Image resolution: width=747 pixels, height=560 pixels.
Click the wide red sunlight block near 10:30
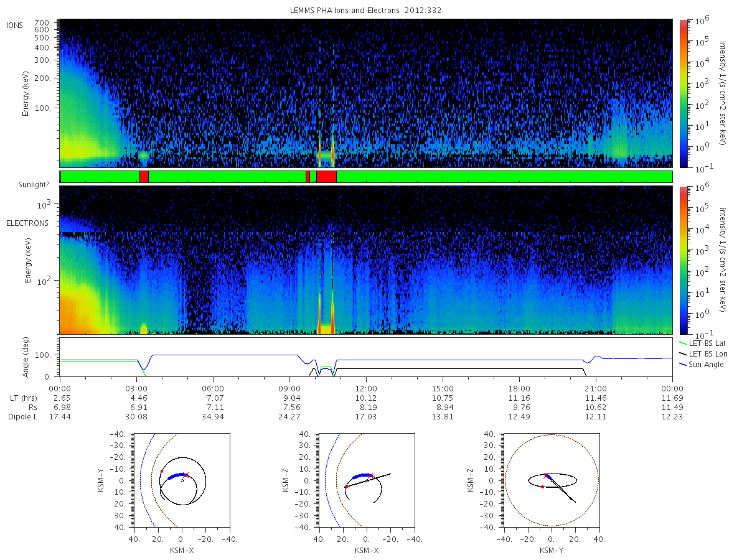point(326,177)
